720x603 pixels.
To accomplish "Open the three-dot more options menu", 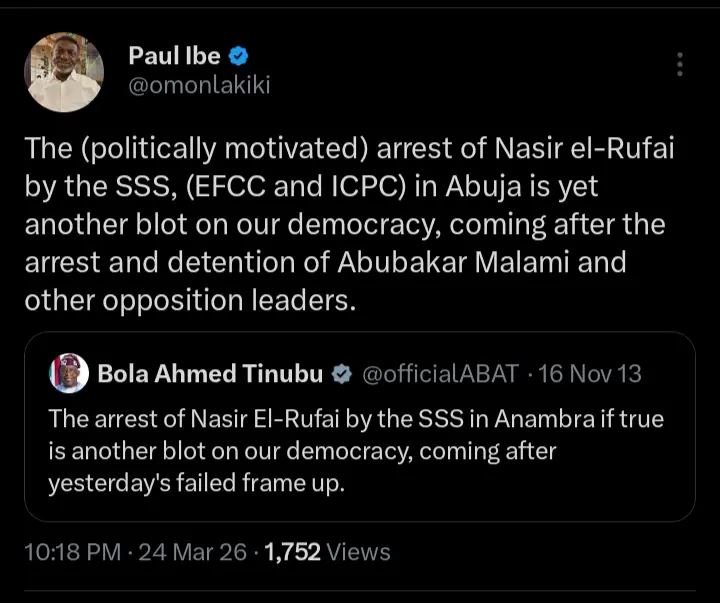I will click(x=680, y=64).
